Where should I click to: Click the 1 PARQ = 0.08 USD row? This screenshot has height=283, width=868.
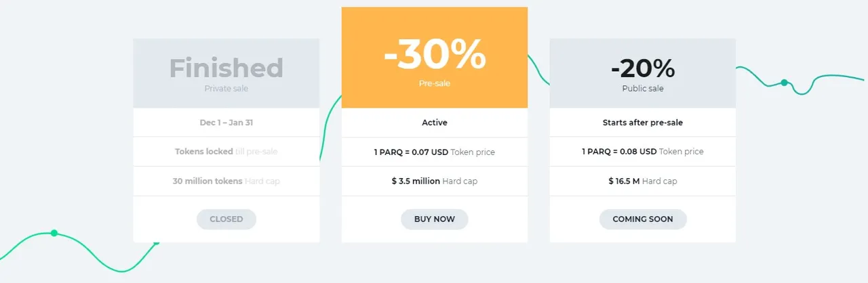coord(643,152)
